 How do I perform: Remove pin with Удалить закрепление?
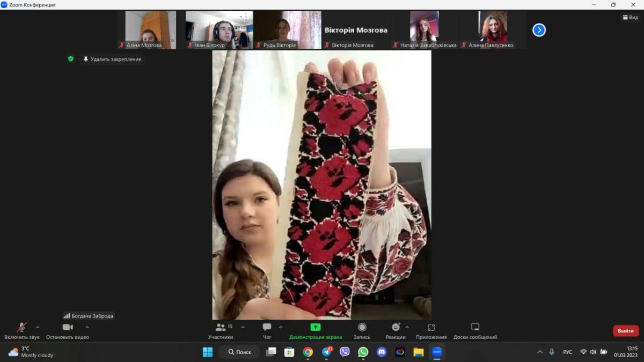(x=112, y=60)
